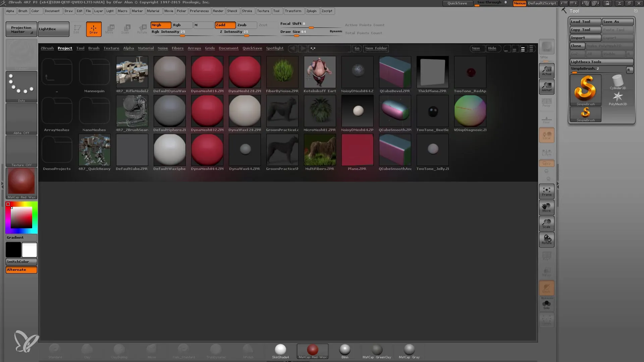Image resolution: width=644 pixels, height=362 pixels.
Task: Select the Cylinder3D tool
Action: coord(618,82)
